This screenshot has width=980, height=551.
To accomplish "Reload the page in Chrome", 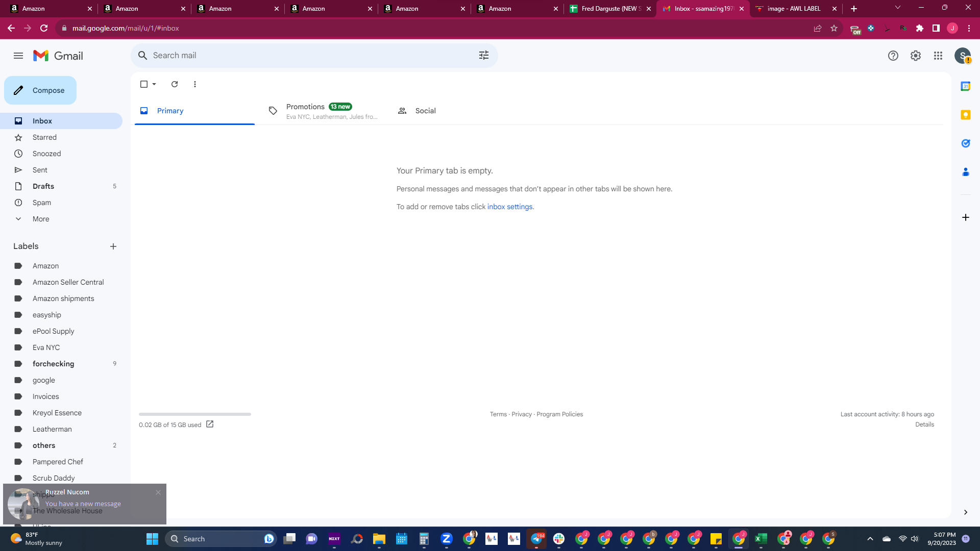I will [x=44, y=28].
